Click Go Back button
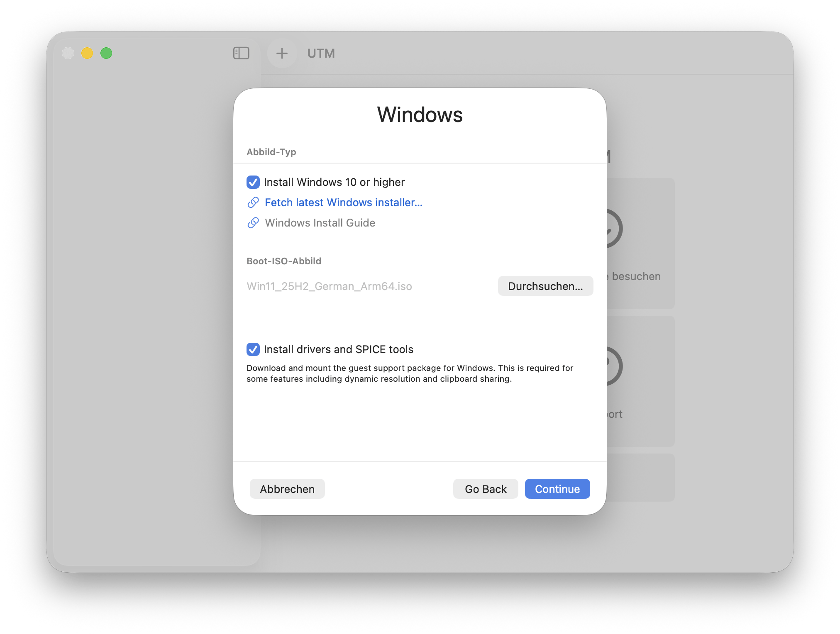This screenshot has height=634, width=840. pyautogui.click(x=485, y=489)
